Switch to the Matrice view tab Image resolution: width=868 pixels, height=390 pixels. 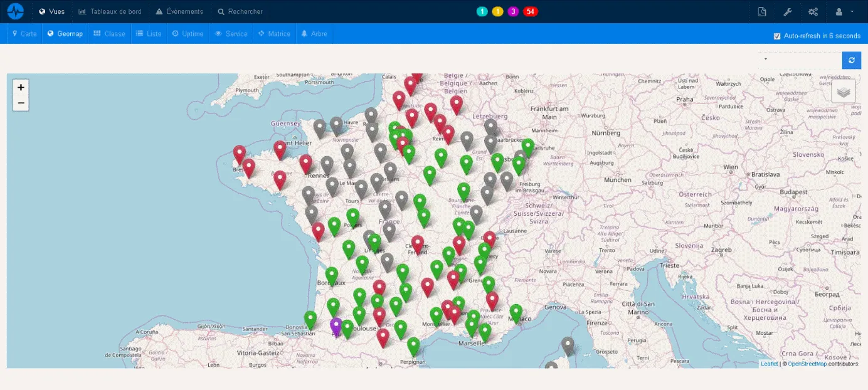(x=274, y=34)
